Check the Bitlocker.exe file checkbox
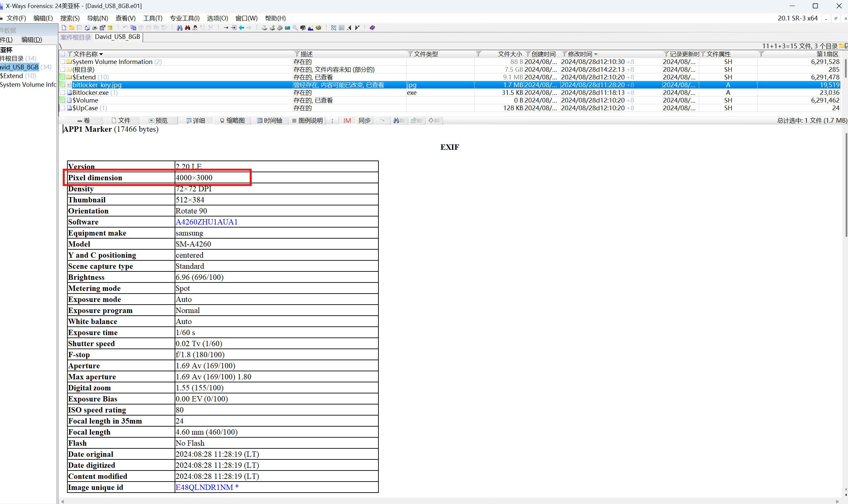This screenshot has width=848, height=504. [63, 92]
